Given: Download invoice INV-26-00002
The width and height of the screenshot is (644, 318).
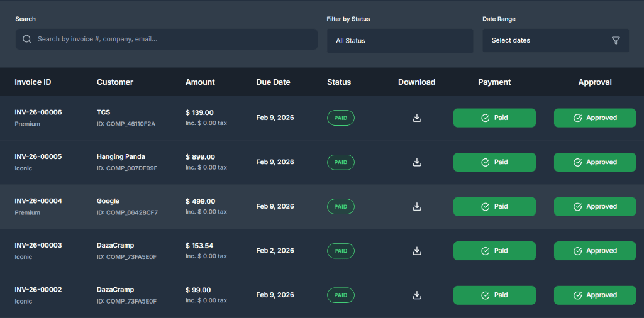Looking at the screenshot, I should 417,295.
